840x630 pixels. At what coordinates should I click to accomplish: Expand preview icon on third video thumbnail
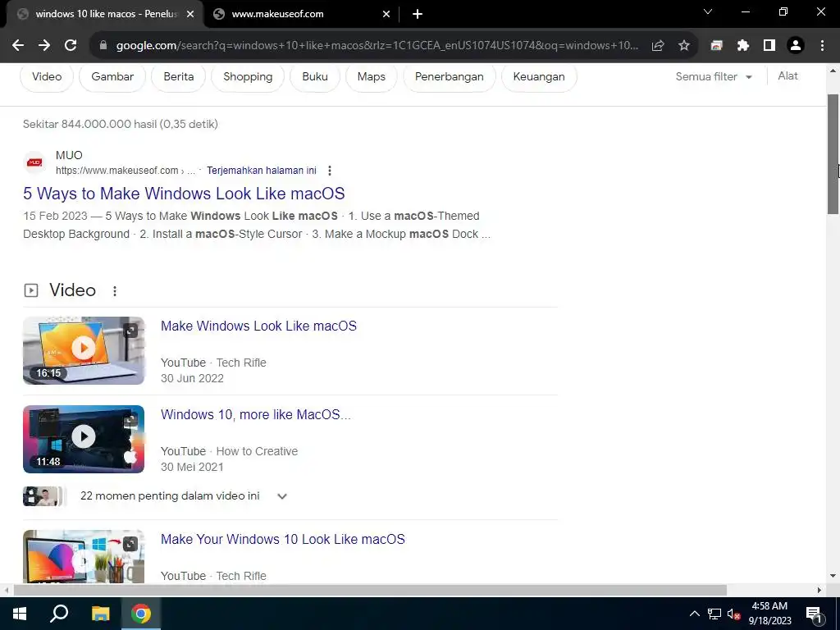click(130, 545)
